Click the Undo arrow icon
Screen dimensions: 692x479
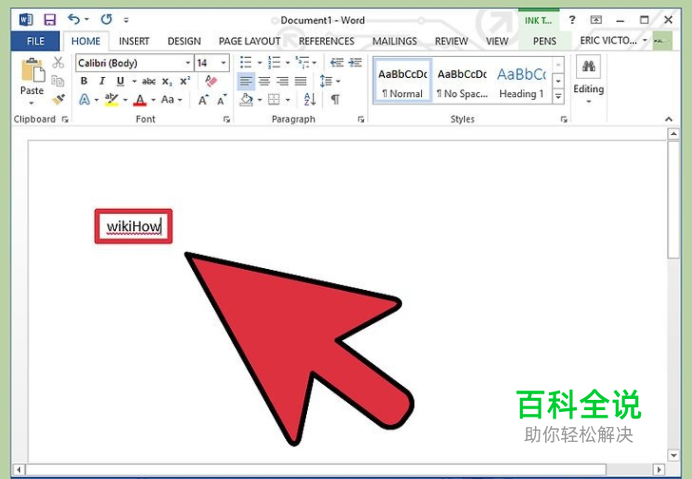[x=74, y=19]
